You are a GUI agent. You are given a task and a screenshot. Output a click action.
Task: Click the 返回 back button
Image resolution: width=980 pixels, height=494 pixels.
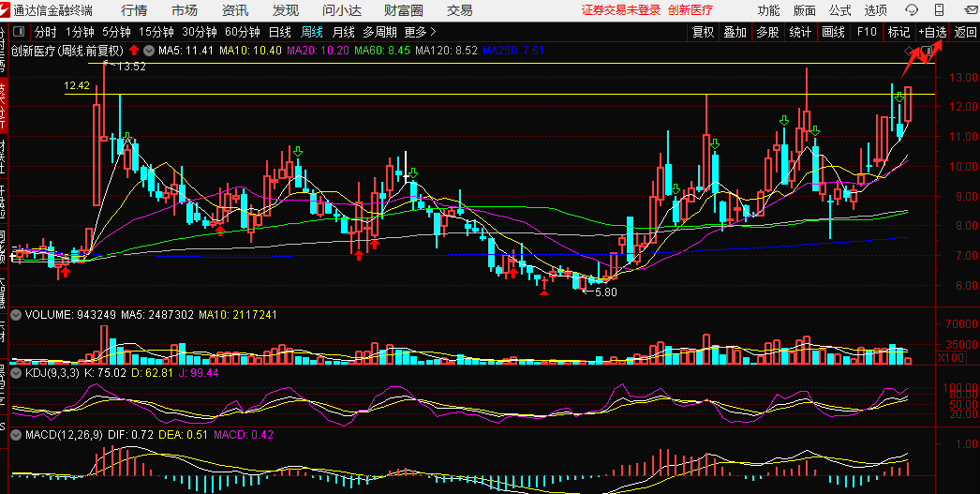pyautogui.click(x=966, y=33)
